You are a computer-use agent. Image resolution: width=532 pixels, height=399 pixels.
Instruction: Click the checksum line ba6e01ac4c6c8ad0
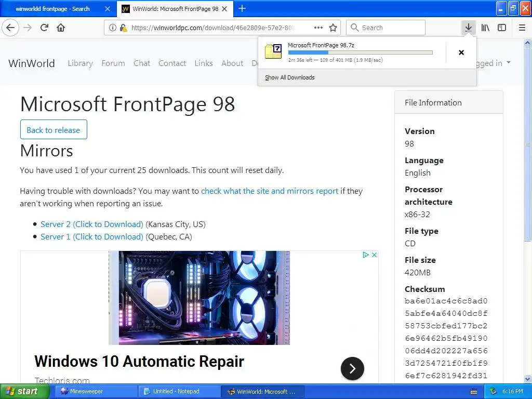point(446,301)
